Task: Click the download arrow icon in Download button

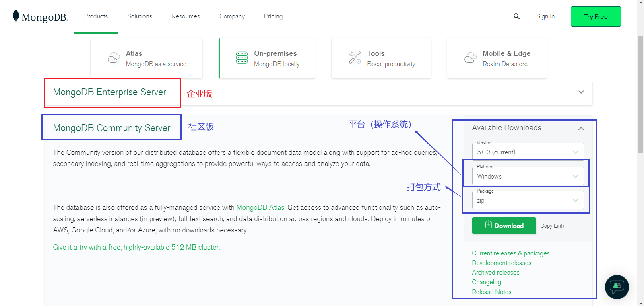Action: click(x=489, y=224)
